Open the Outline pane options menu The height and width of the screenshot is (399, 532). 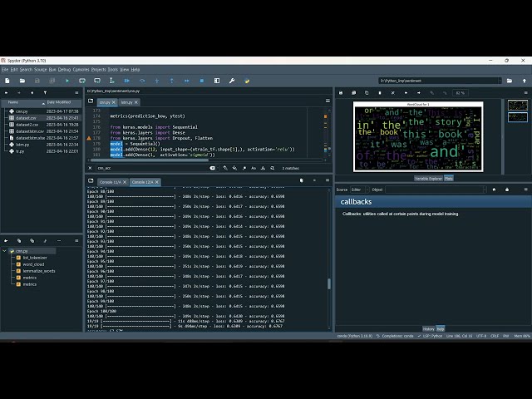click(76, 241)
